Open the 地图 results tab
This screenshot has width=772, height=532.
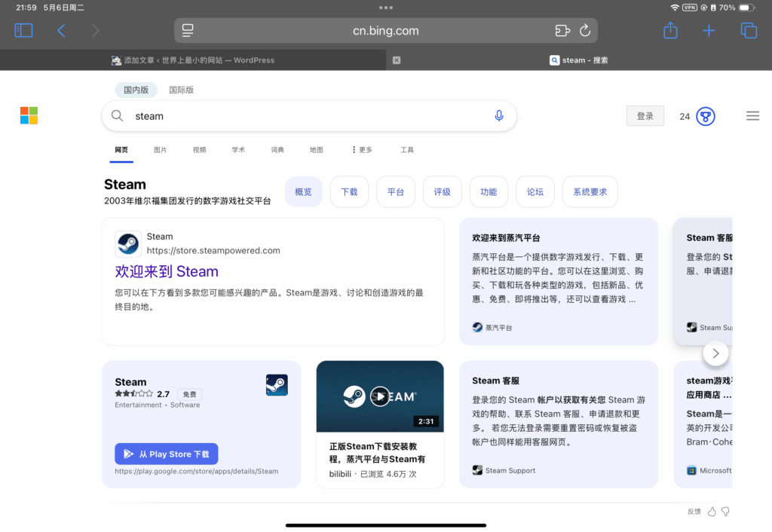(316, 150)
